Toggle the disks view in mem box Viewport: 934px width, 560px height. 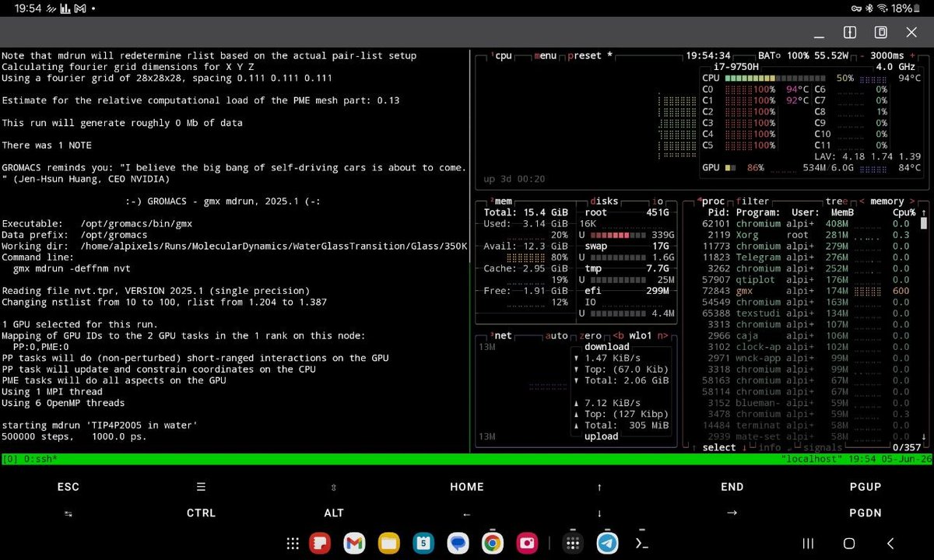pyautogui.click(x=604, y=201)
